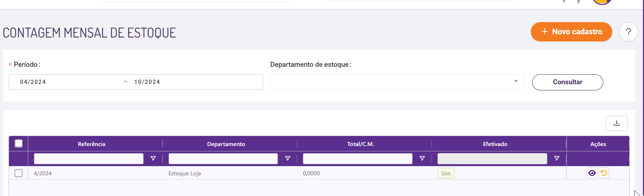Toggle the select-all checkbox in table header
Image resolution: width=644 pixels, height=196 pixels.
[19, 144]
